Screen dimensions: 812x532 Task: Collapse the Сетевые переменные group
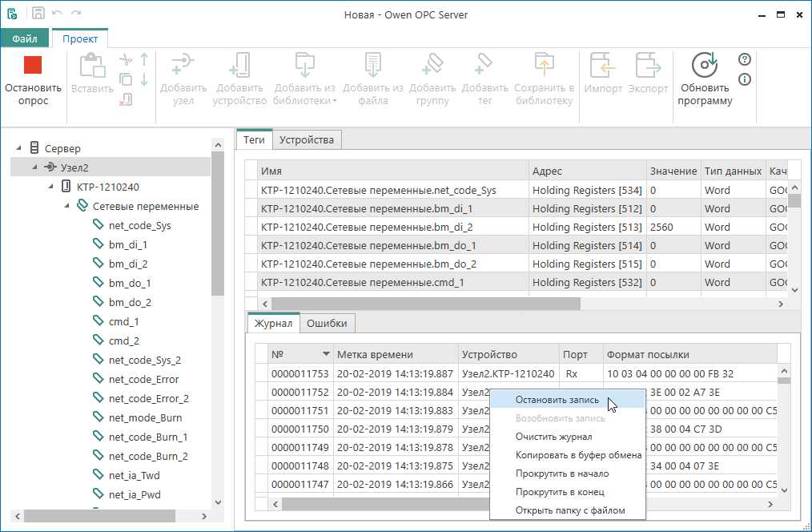66,206
